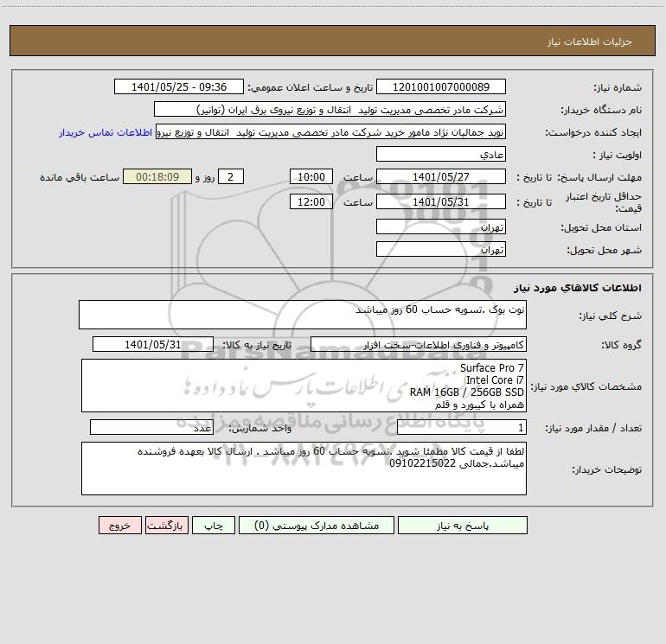This screenshot has width=666, height=644.
Task: Click the deadline time field 10:00
Action: [x=311, y=176]
